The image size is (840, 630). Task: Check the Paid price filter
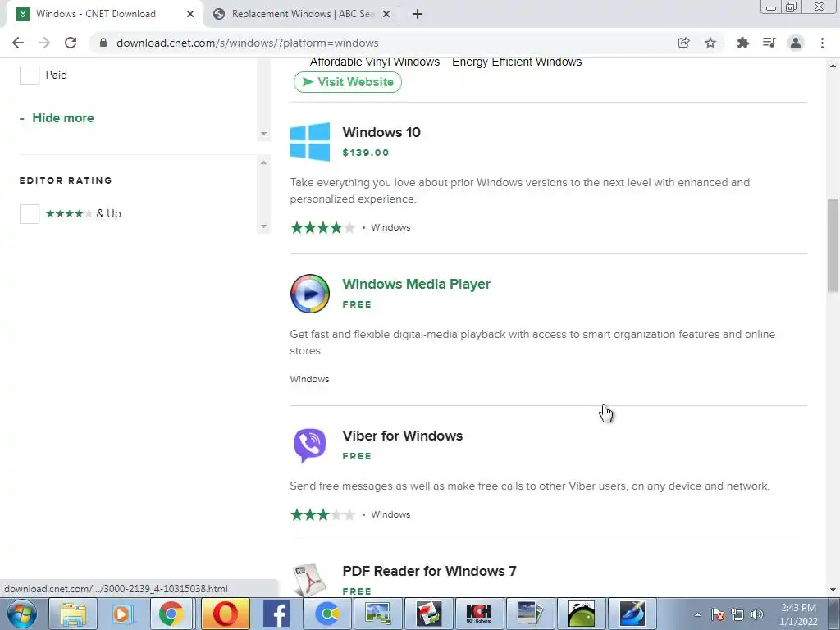(x=30, y=75)
